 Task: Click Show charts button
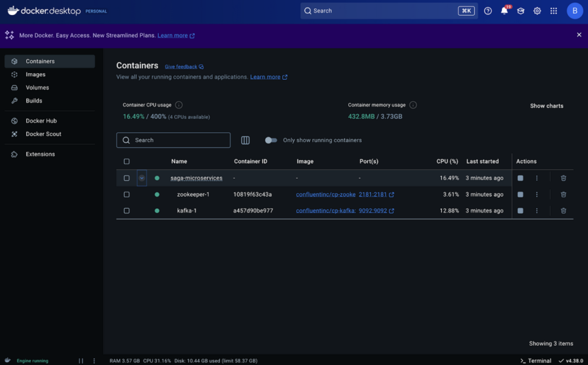pos(547,106)
